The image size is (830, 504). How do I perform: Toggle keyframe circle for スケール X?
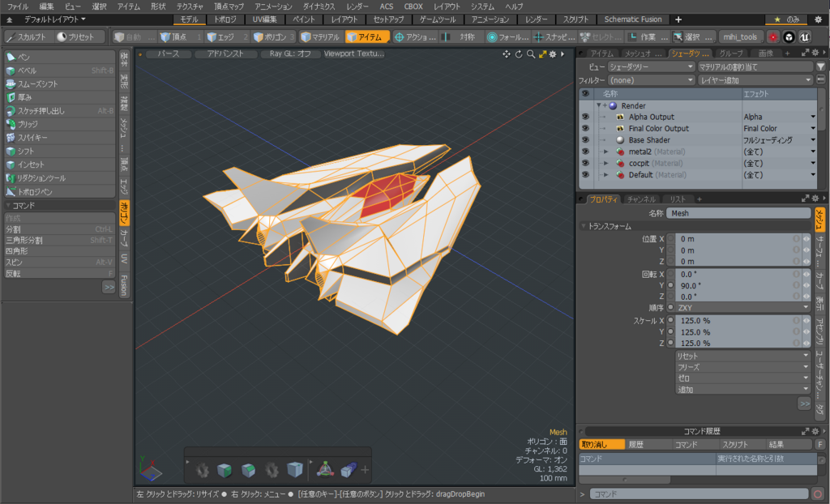point(670,320)
